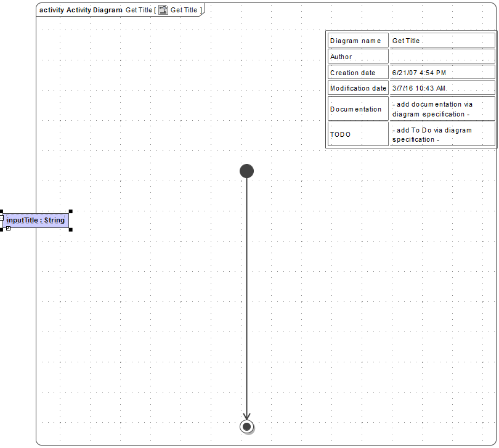Click the top-left selection handle of inputTitle
This screenshot has width=499, height=448.
(2, 211)
